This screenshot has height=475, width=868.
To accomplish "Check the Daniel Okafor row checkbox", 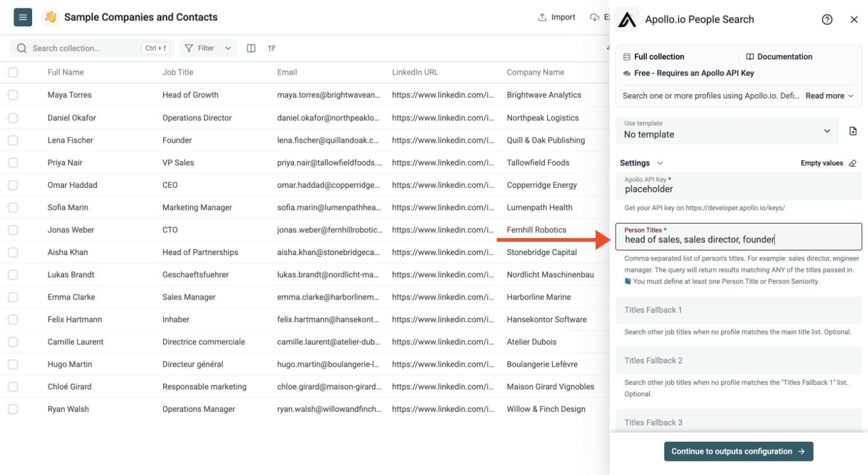I will coord(13,118).
